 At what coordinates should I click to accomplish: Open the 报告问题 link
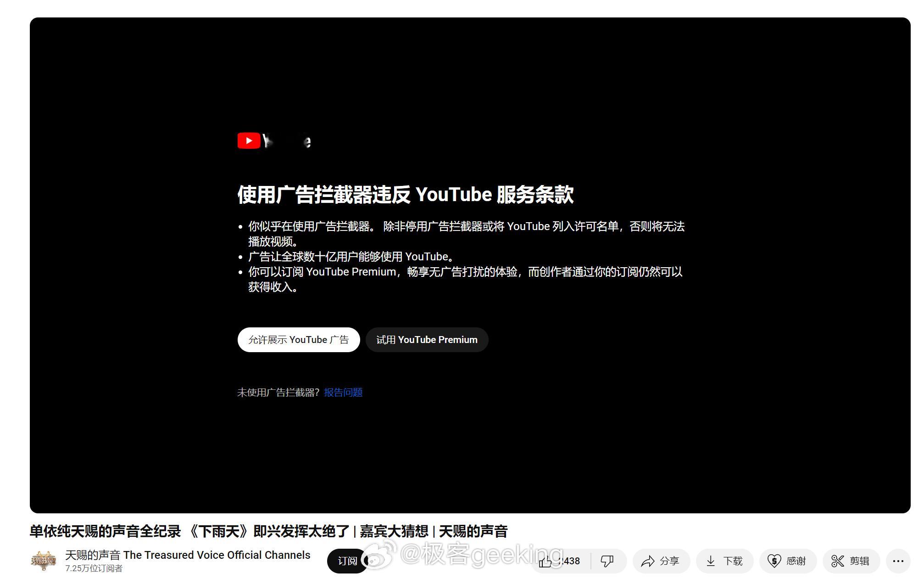pyautogui.click(x=343, y=393)
